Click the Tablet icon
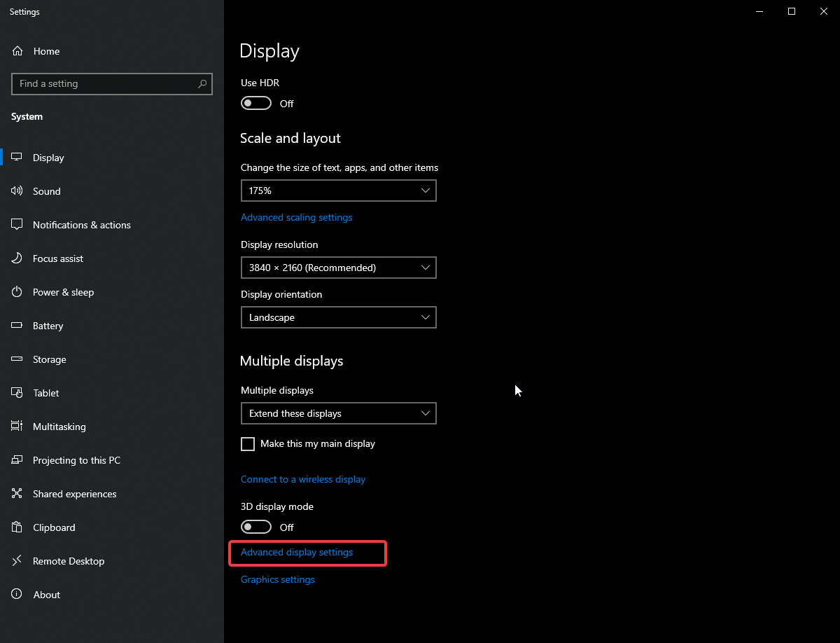840x643 pixels. point(17,393)
